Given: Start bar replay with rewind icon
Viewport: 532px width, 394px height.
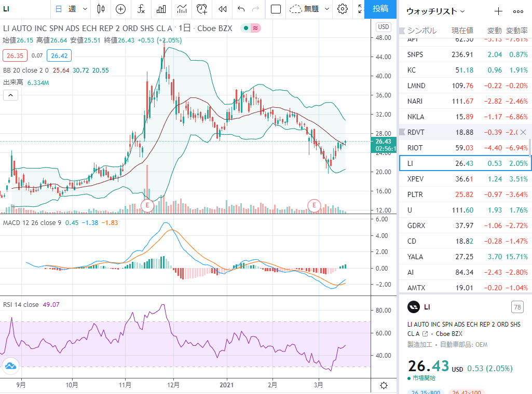Looking at the screenshot, I should (222, 9).
